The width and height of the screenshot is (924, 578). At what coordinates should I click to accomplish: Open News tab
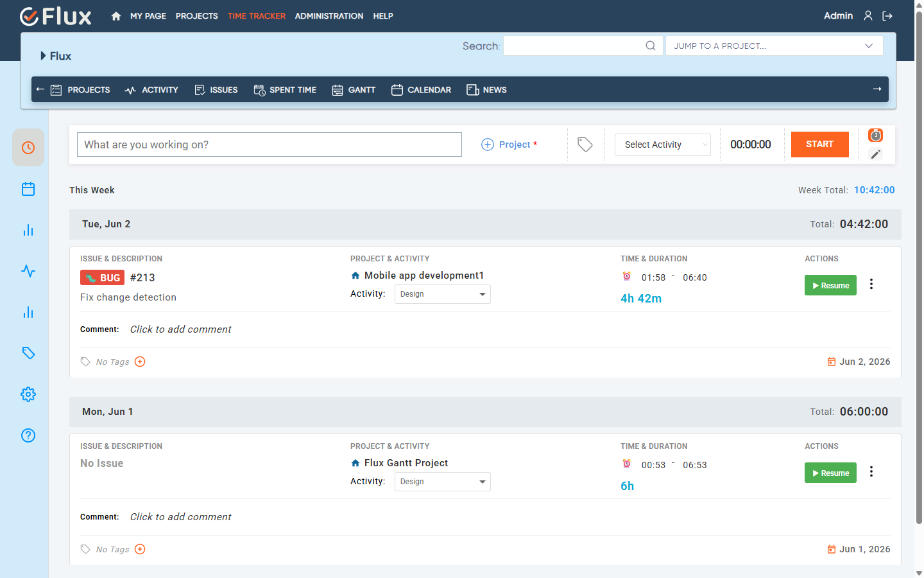486,90
